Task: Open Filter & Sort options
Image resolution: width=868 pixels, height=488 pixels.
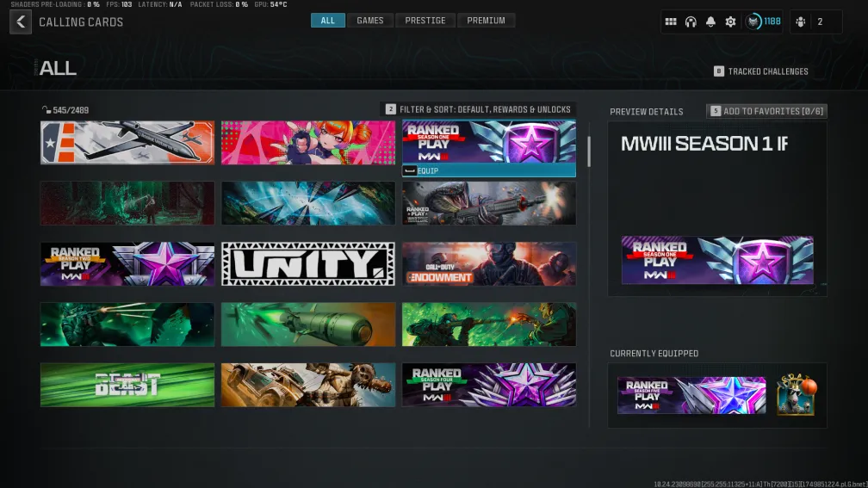Action: 478,109
